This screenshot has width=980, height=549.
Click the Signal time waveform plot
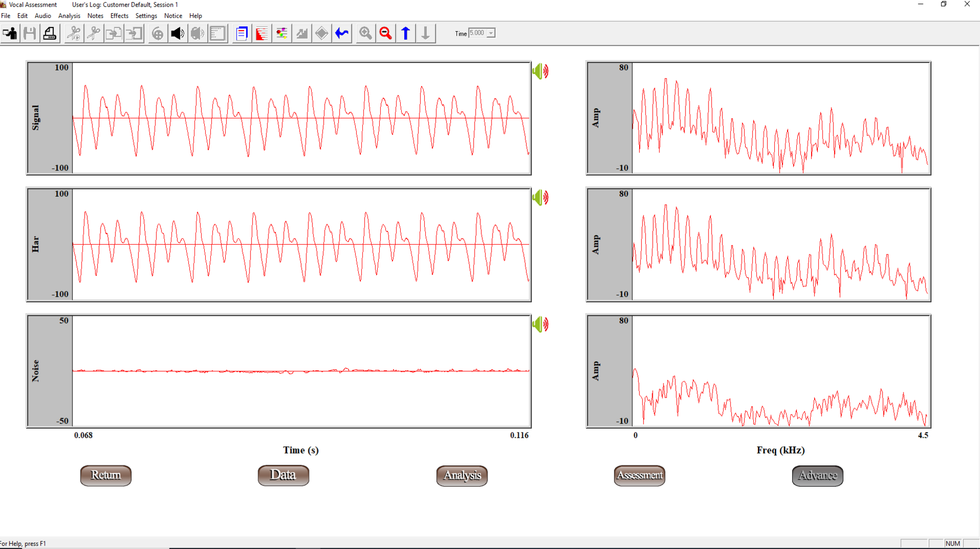click(301, 118)
